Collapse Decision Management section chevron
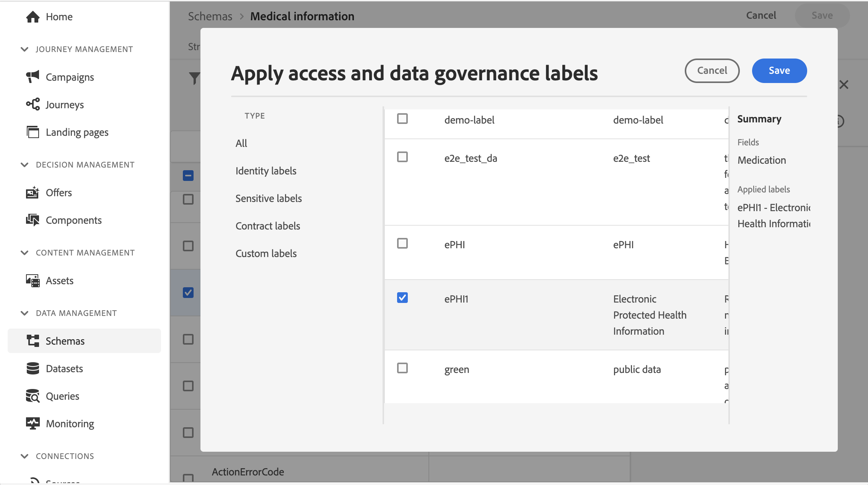The height and width of the screenshot is (485, 868). [x=24, y=164]
